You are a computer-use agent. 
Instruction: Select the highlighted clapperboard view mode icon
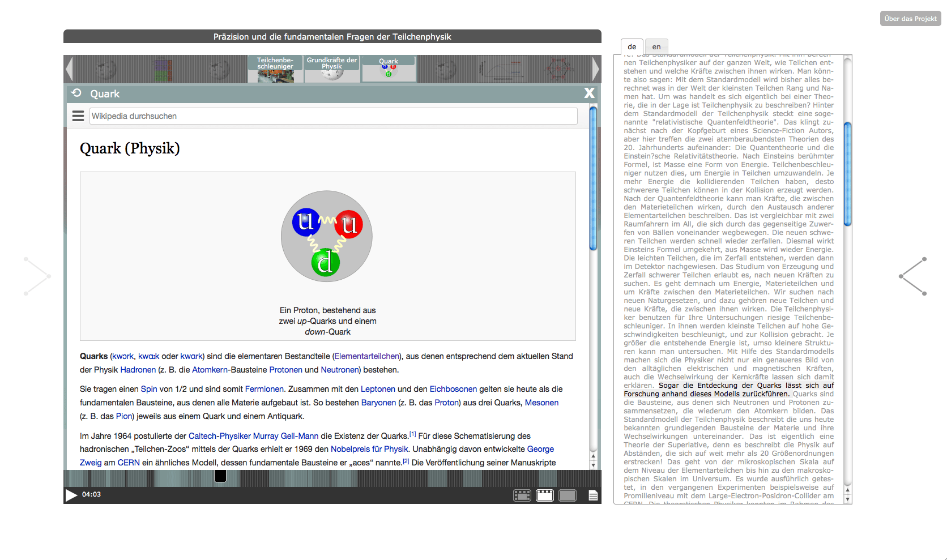(x=544, y=495)
